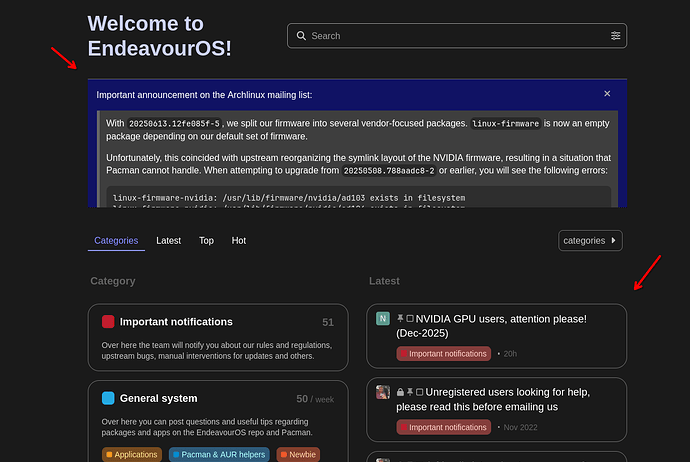690x462 pixels.
Task: Click the blue General system category square
Action: coord(108,398)
